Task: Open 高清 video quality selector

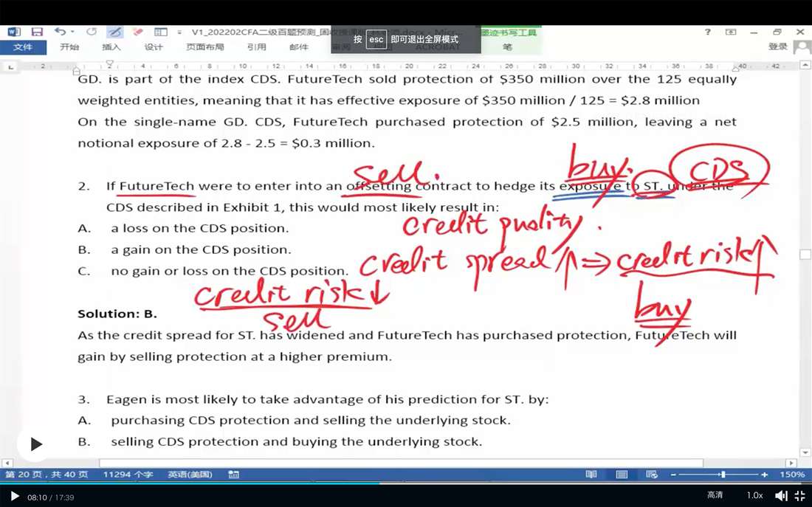Action: point(715,495)
